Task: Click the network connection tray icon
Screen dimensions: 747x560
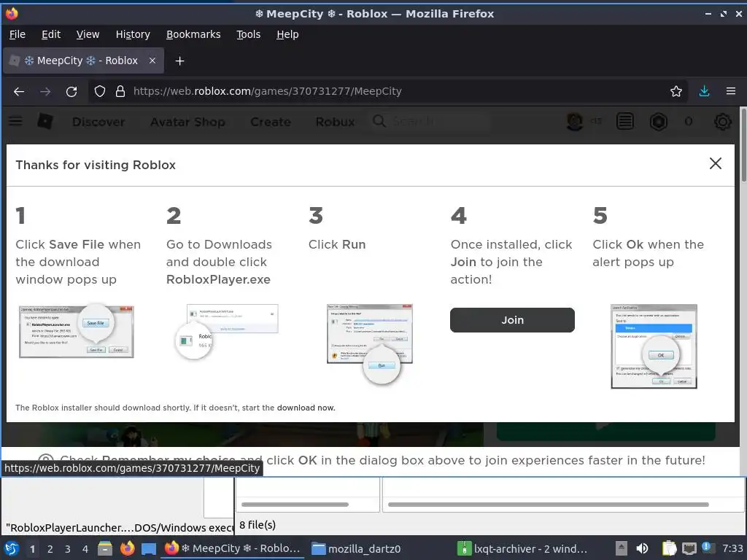Action: point(689,548)
